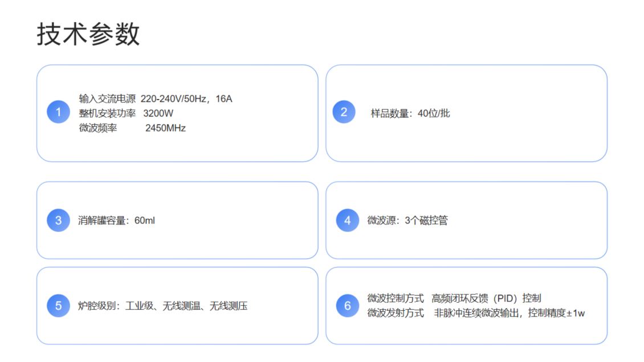The image size is (644, 362).
Task: Click the 220-240V/50Hz, 16A value
Action: coord(186,99)
